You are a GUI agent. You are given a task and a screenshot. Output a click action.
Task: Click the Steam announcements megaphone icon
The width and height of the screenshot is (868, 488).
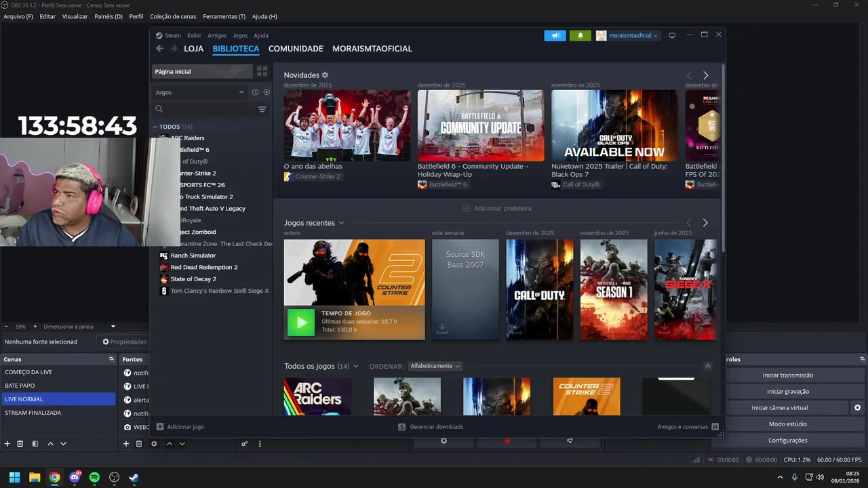[x=555, y=35]
